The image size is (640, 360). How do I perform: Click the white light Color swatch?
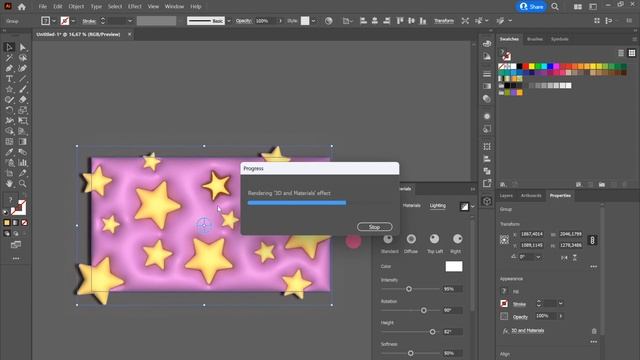(454, 267)
